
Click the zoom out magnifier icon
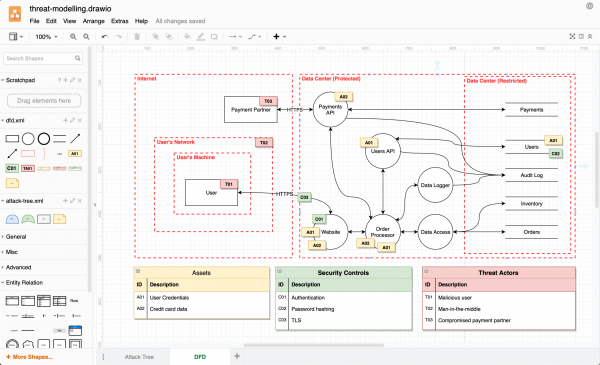86,37
